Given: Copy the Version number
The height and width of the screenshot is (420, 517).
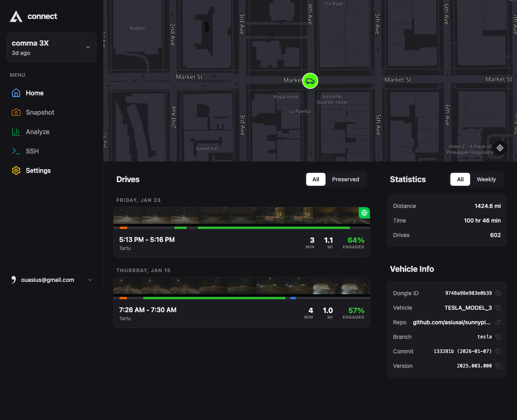Looking at the screenshot, I should coord(498,366).
